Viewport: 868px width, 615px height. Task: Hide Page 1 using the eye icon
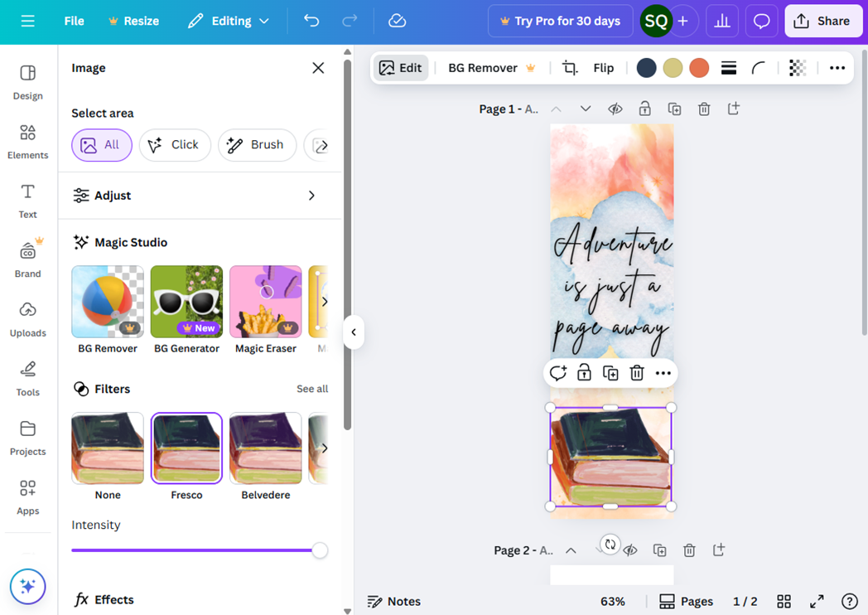pos(615,109)
